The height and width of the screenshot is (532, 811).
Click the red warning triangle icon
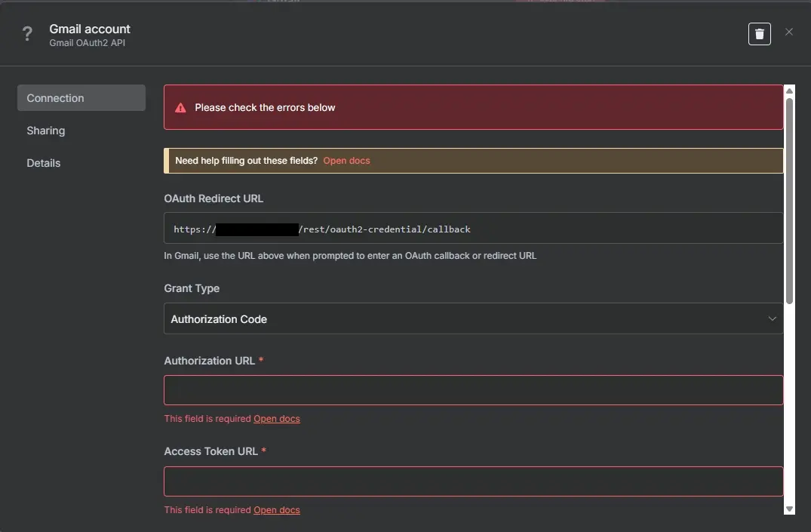(x=180, y=108)
